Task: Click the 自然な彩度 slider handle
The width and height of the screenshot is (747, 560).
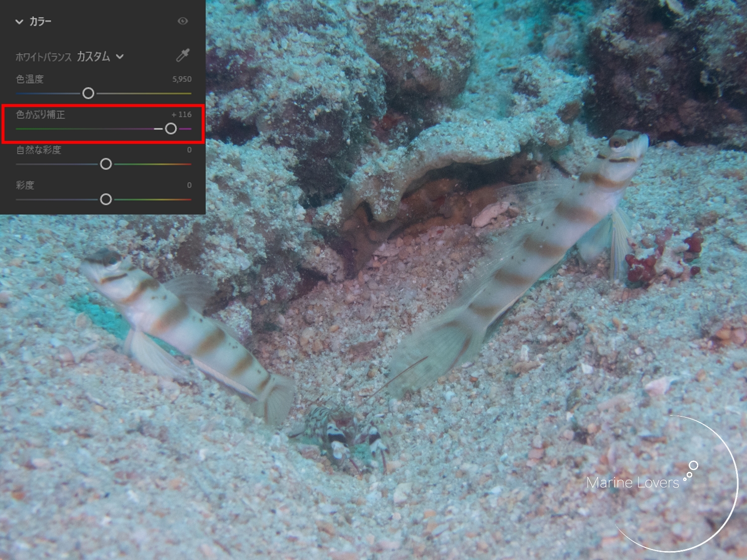Action: [106, 164]
